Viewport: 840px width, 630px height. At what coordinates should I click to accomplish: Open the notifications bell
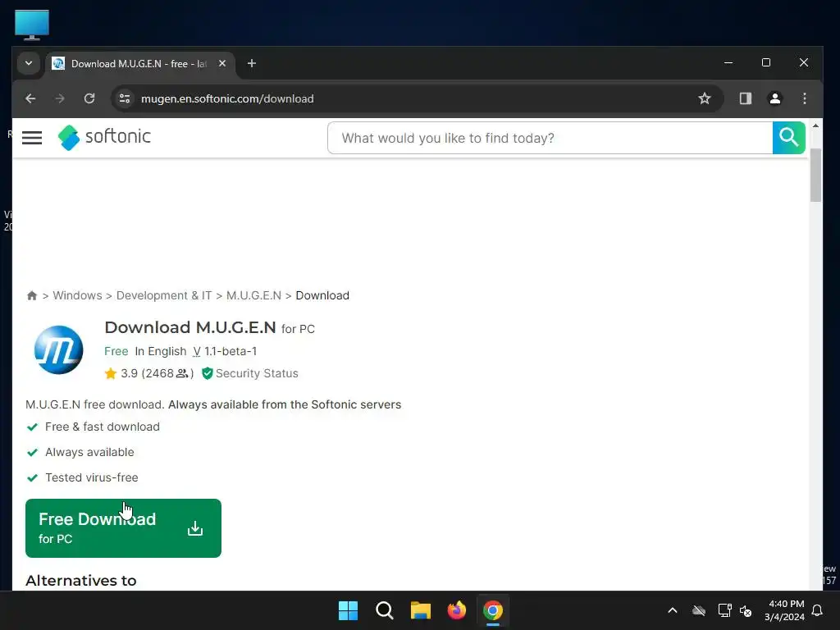(818, 610)
